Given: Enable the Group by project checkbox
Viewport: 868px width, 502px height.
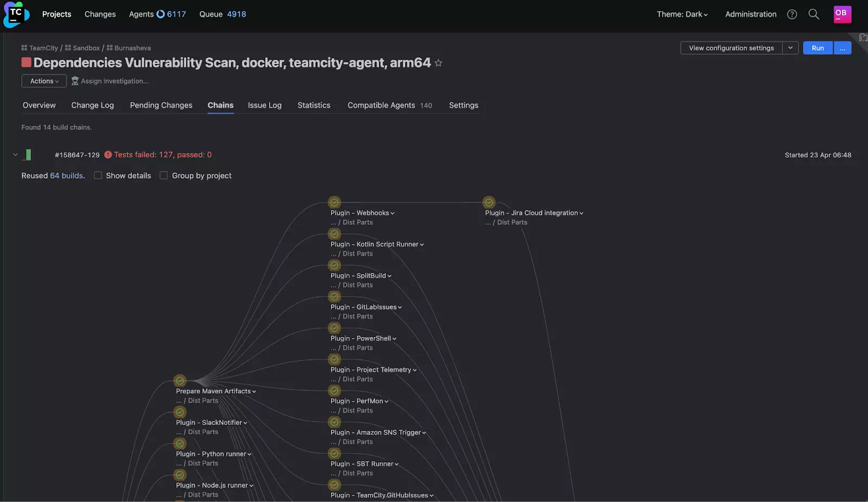Looking at the screenshot, I should click(x=164, y=175).
